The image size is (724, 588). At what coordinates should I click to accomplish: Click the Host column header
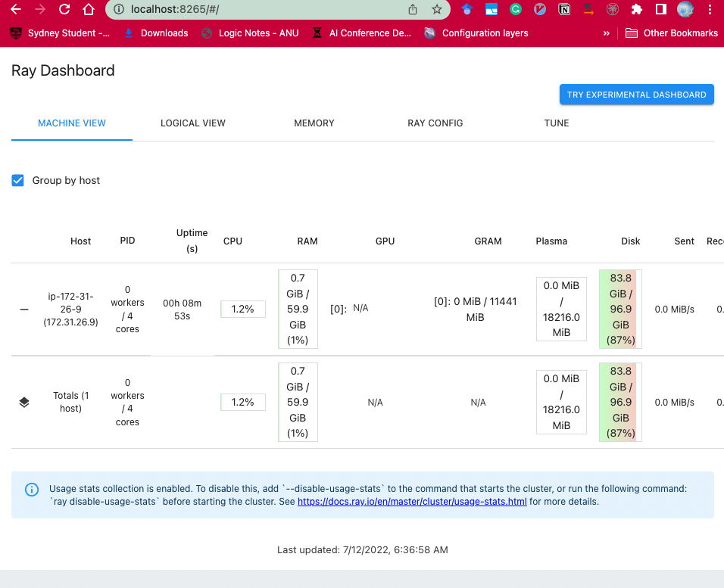pos(81,241)
